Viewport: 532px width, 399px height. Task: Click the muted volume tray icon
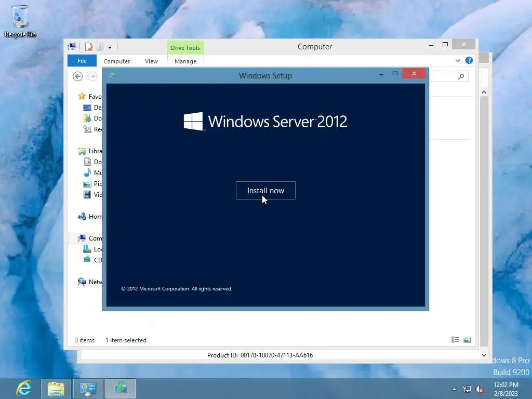click(479, 389)
